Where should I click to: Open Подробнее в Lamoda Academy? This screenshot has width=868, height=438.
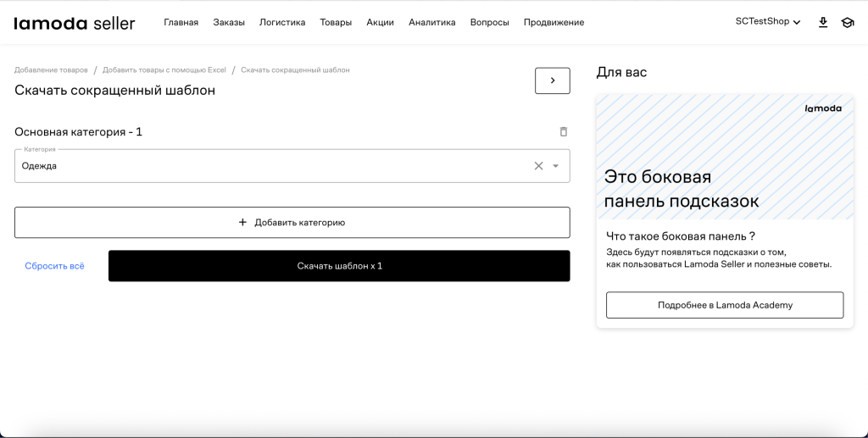click(x=725, y=305)
